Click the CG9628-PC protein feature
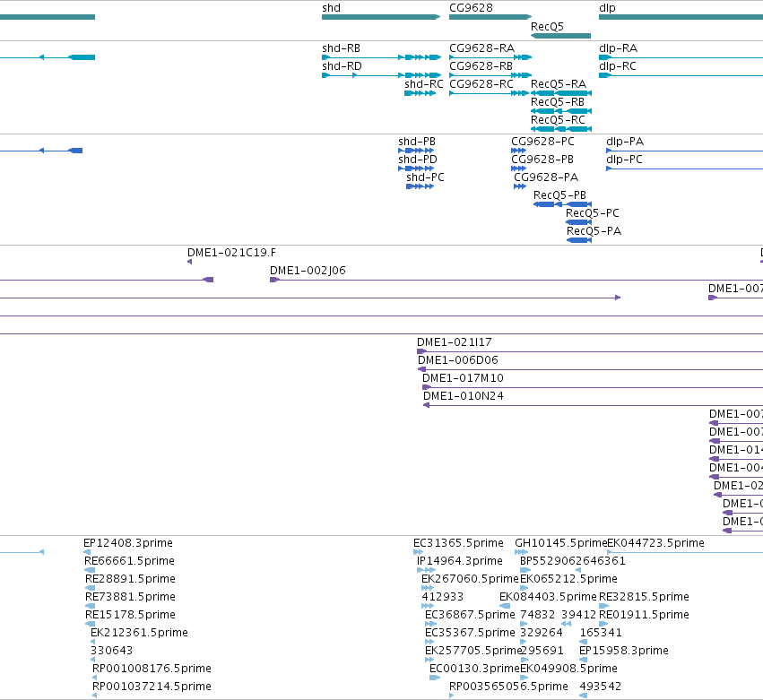This screenshot has width=763, height=700. (519, 151)
